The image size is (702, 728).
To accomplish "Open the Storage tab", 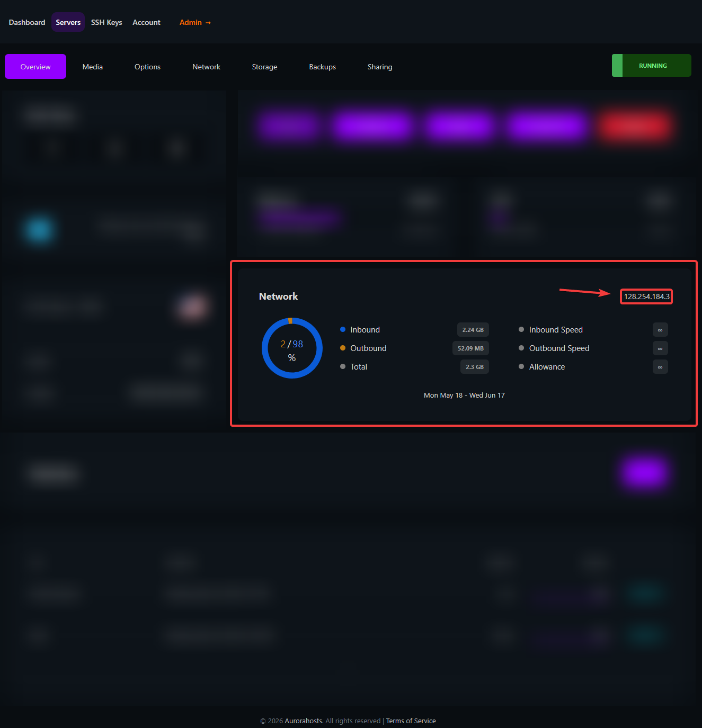I will [264, 67].
